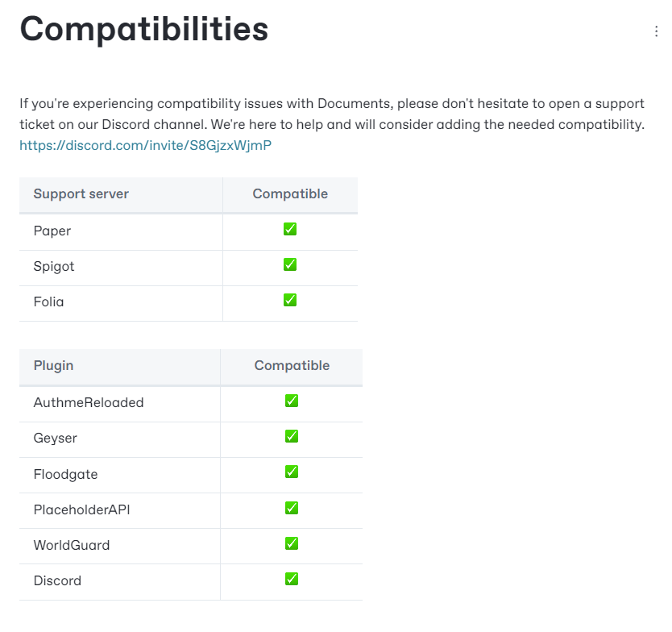Click the Folia compatible checkmark
Image resolution: width=672 pixels, height=632 pixels.
pyautogui.click(x=290, y=300)
